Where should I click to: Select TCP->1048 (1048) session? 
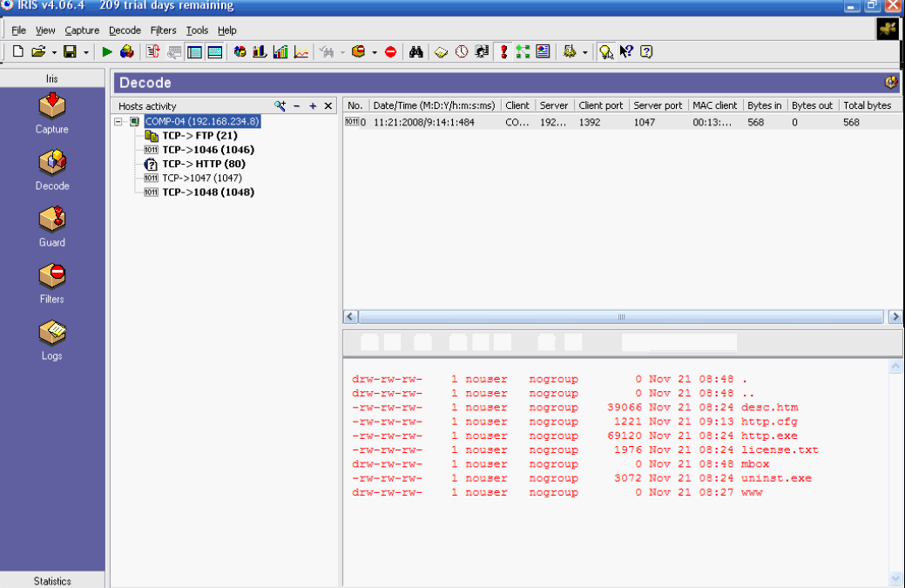point(208,193)
